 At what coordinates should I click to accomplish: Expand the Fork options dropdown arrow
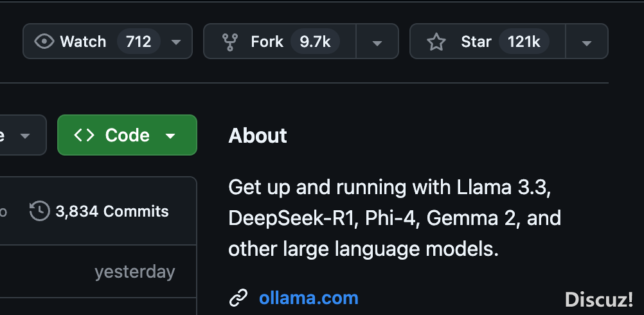click(377, 42)
